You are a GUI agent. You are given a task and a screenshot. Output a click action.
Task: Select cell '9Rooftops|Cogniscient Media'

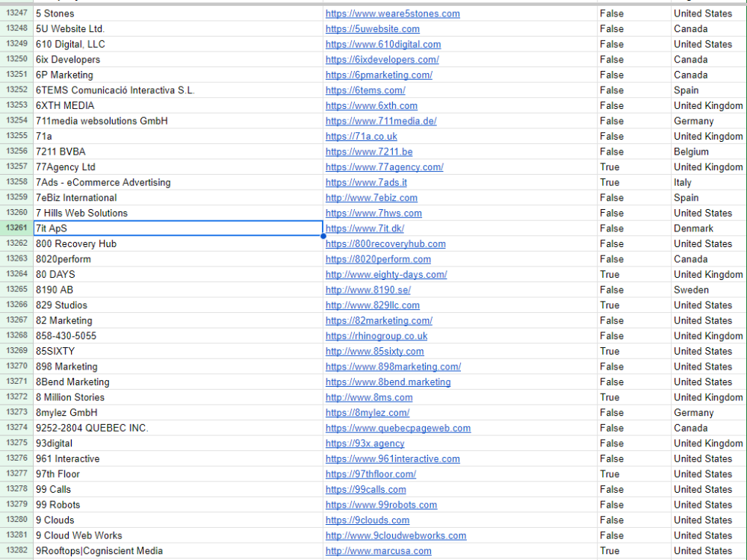pos(179,551)
